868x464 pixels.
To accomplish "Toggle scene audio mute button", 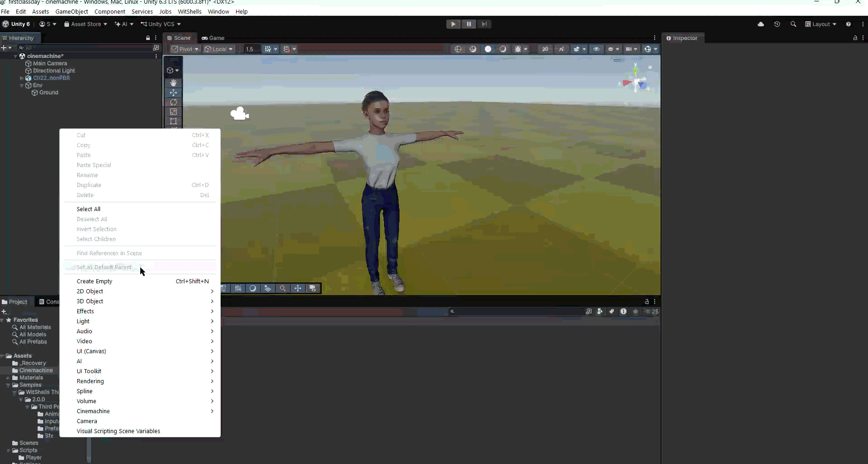I will (562, 49).
